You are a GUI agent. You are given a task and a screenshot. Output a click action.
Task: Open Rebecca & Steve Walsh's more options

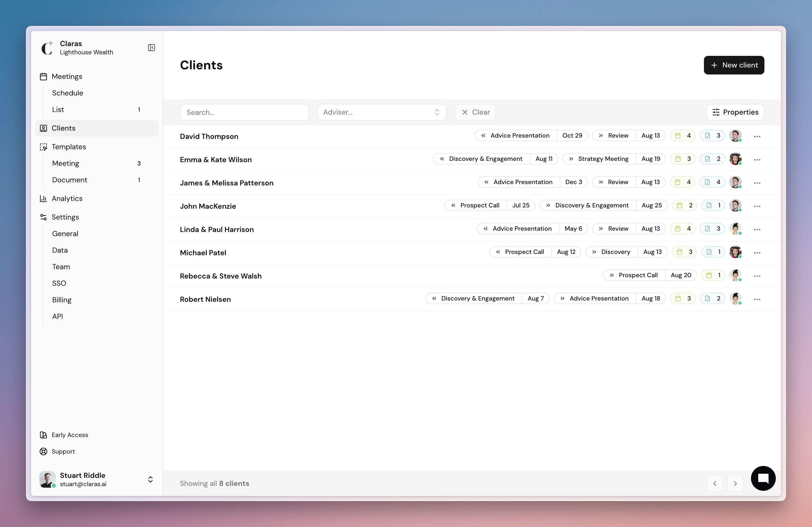pyautogui.click(x=757, y=276)
